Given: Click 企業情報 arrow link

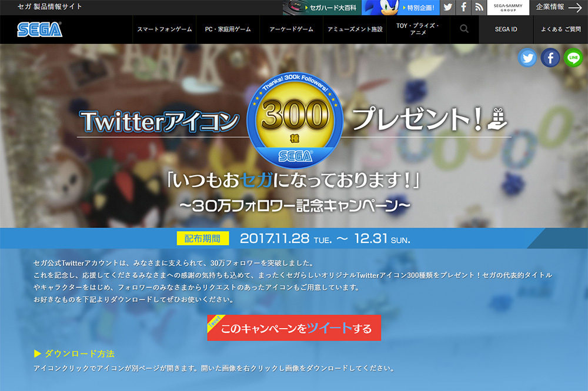Looking at the screenshot, I should (x=559, y=7).
